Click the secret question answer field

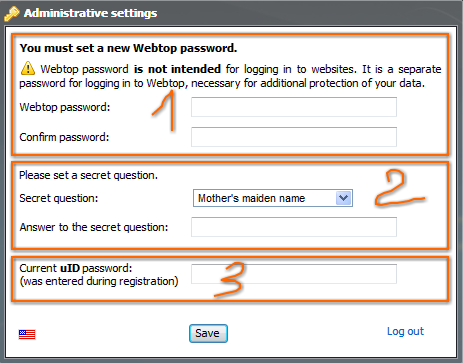click(294, 227)
